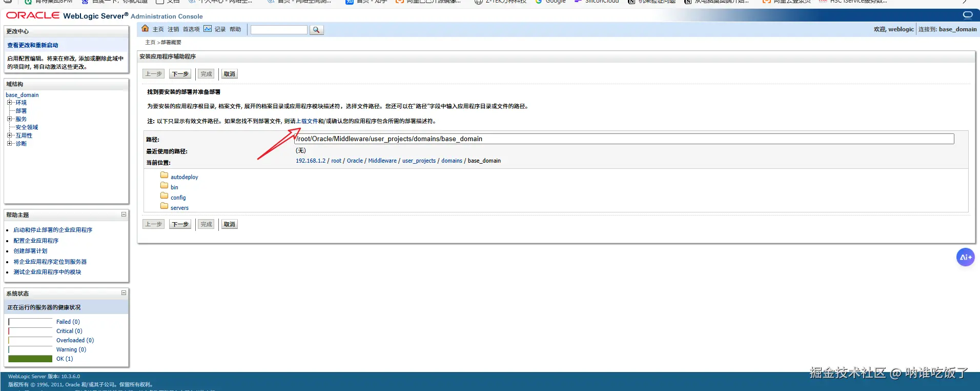Open base_domain tree root
Screen dimensions: 980x391
[22, 95]
